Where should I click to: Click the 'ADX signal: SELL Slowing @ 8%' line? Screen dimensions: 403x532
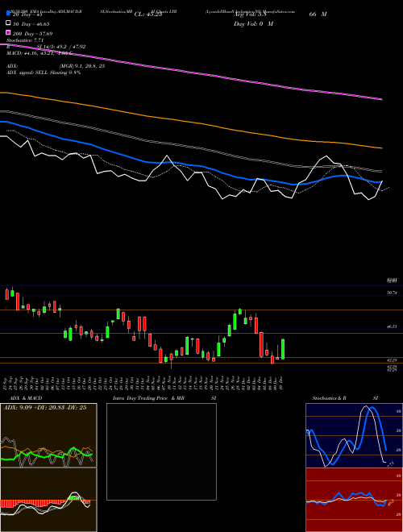tap(44, 73)
